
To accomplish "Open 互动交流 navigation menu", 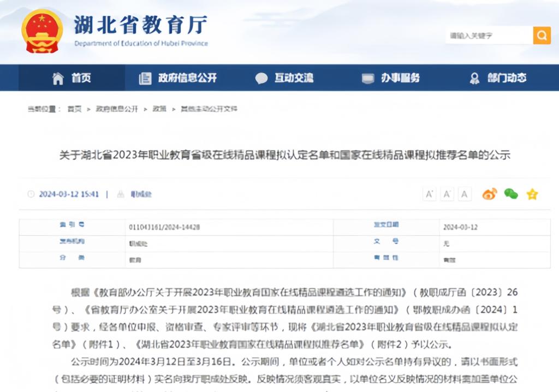I will (294, 78).
